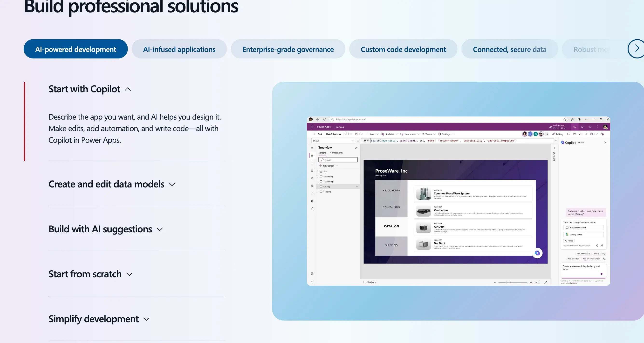This screenshot has height=343, width=644.
Task: Expand the Simplify development section
Action: 99,319
